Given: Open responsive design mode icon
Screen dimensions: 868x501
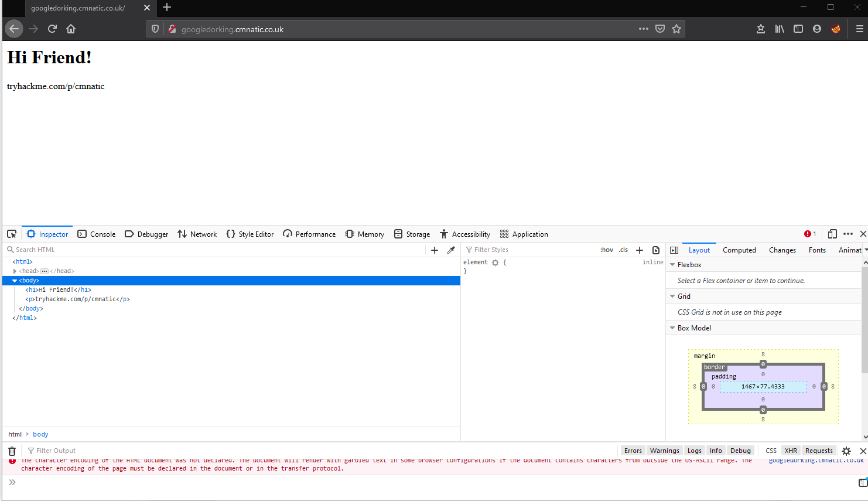Looking at the screenshot, I should click(x=832, y=234).
